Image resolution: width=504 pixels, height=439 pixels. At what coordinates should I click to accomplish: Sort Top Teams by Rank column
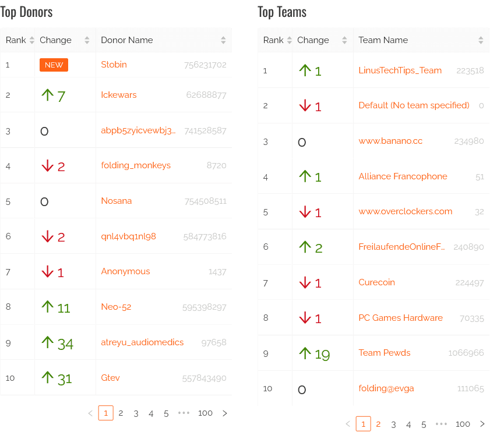pyautogui.click(x=289, y=40)
